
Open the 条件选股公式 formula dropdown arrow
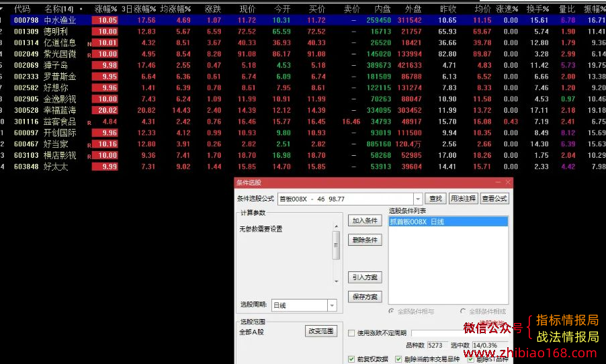(x=418, y=199)
